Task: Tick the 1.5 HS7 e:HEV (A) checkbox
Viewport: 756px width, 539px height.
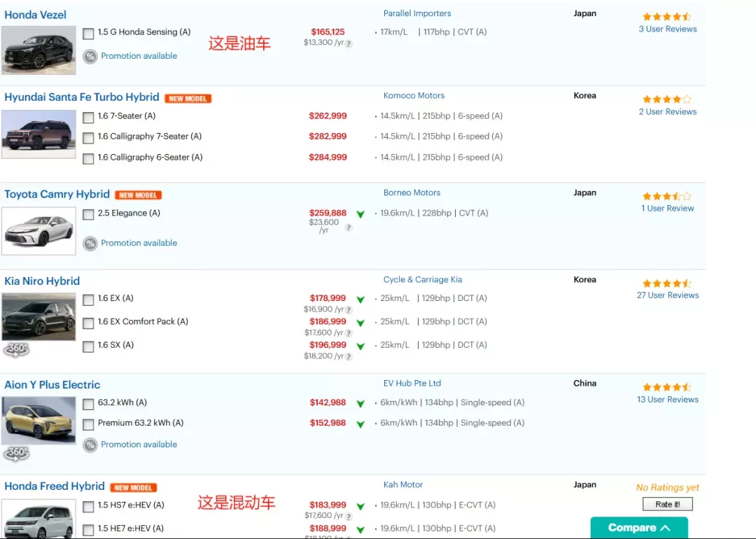Action: (x=88, y=507)
